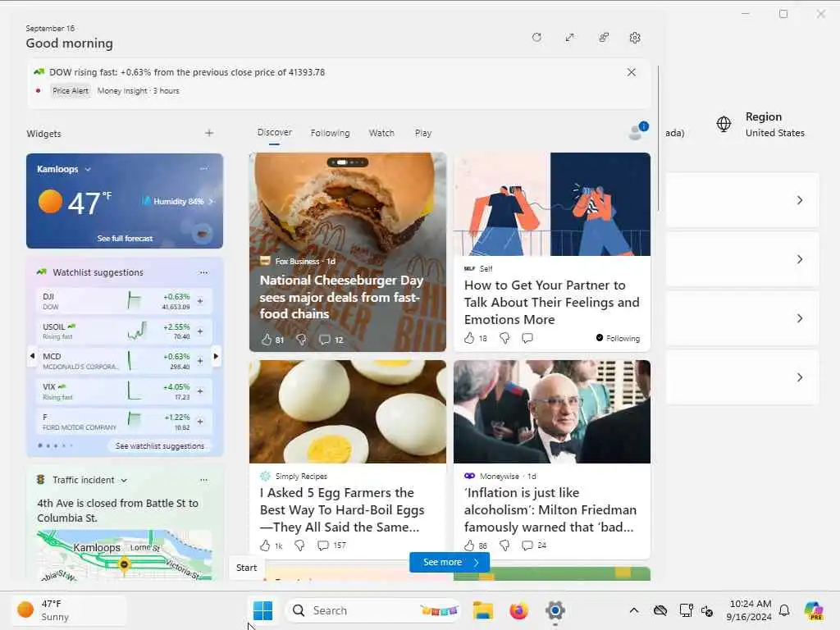Viewport: 840px width, 630px height.
Task: Open National Cheeseburger Day headline
Action: [342, 297]
